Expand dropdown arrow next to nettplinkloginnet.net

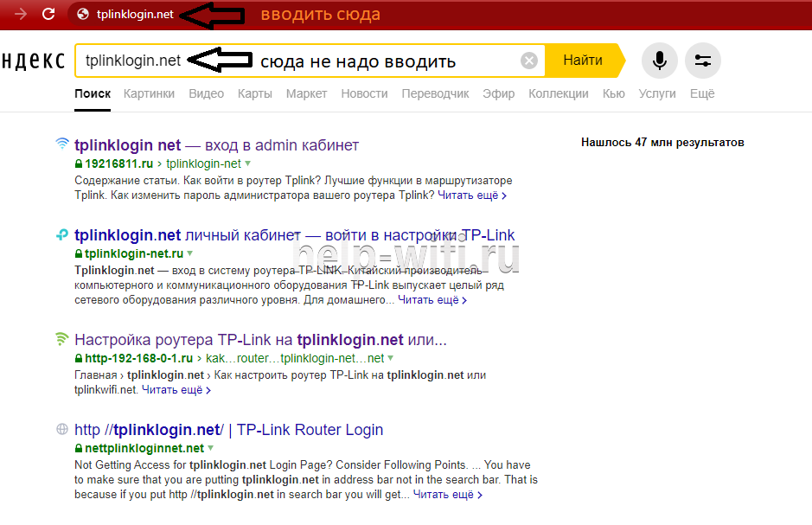pos(211,449)
